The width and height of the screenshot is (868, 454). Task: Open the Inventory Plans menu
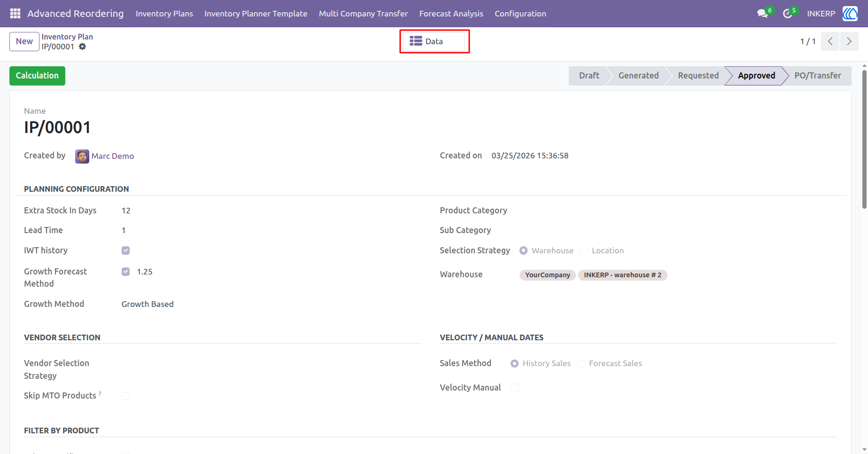(164, 14)
